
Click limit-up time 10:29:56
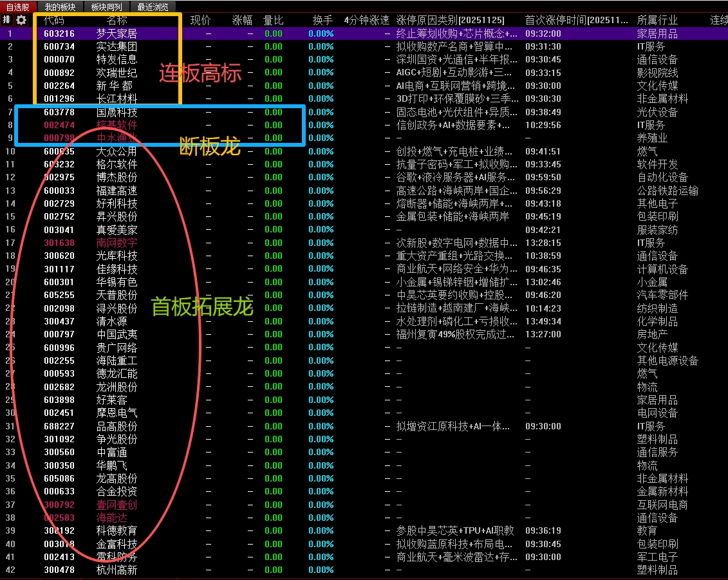click(543, 125)
